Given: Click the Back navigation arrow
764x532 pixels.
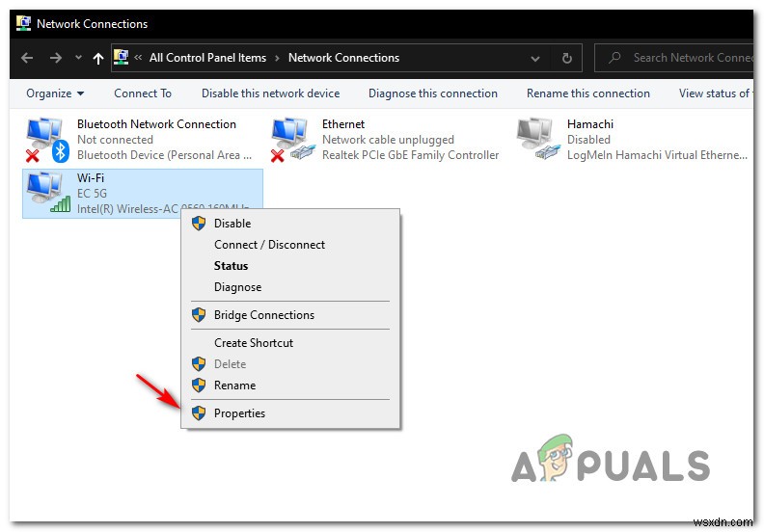Looking at the screenshot, I should coord(27,58).
